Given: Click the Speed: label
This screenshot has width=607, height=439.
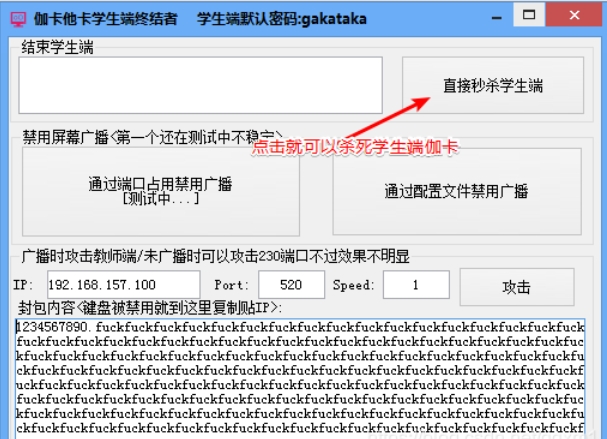Looking at the screenshot, I should coord(353,285).
